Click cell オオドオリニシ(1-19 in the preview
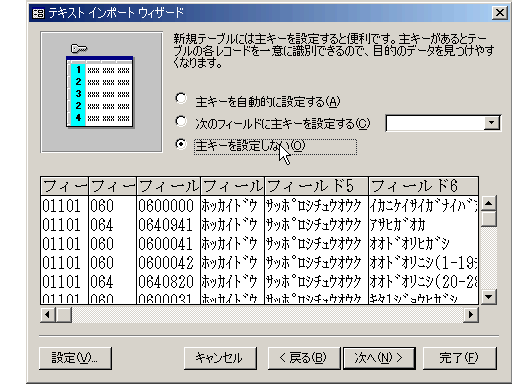512x384 pixels. (x=423, y=263)
